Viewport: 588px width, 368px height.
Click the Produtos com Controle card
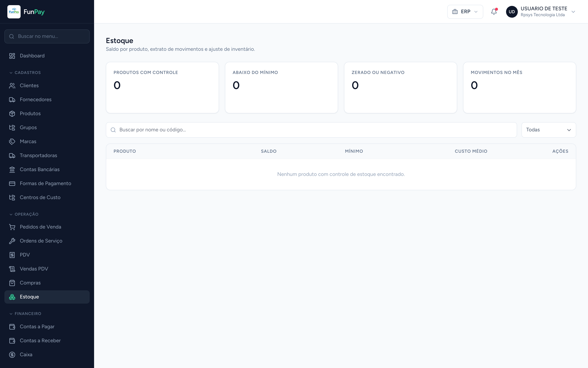point(162,88)
